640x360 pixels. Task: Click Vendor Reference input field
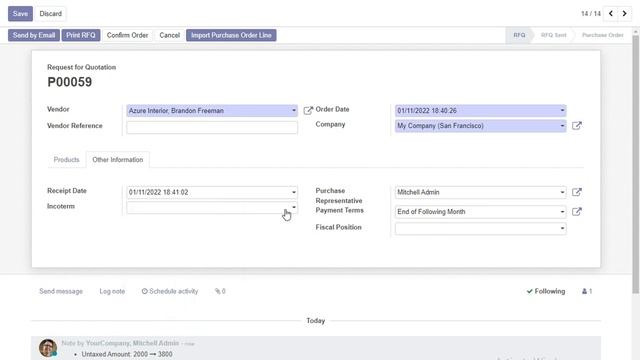tap(212, 127)
